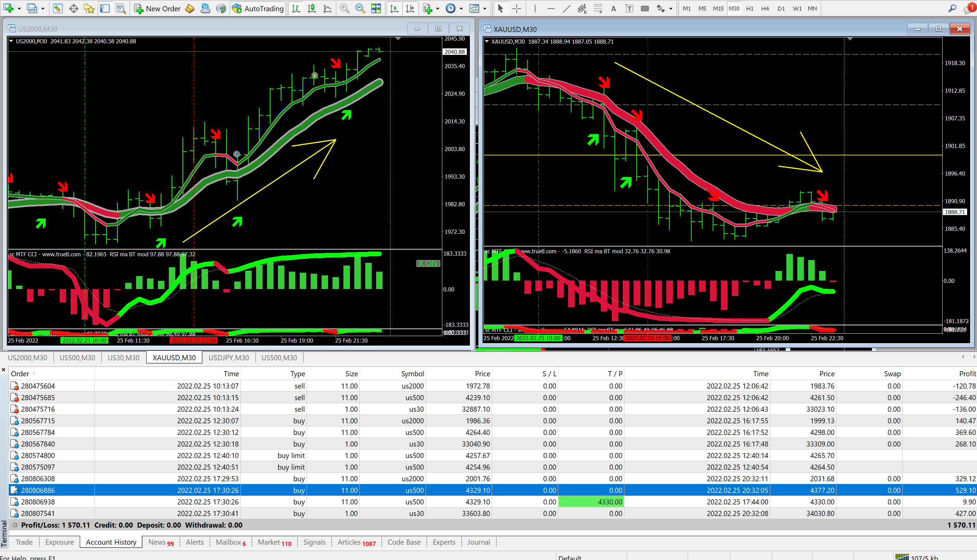Zoom in on the chart
The image size is (977, 560).
tap(344, 9)
